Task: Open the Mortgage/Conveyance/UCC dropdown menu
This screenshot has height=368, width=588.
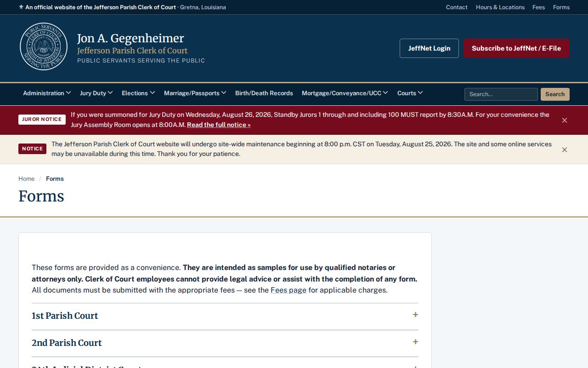Action: pos(345,93)
